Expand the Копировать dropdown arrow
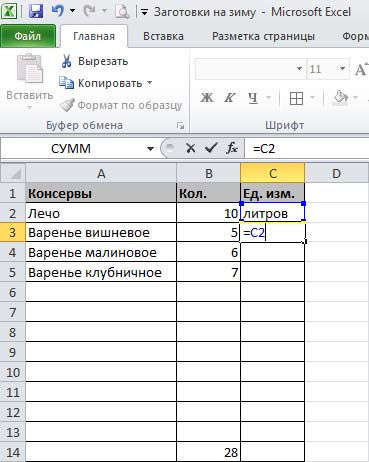Screen dimensions: 369x462 149,83
